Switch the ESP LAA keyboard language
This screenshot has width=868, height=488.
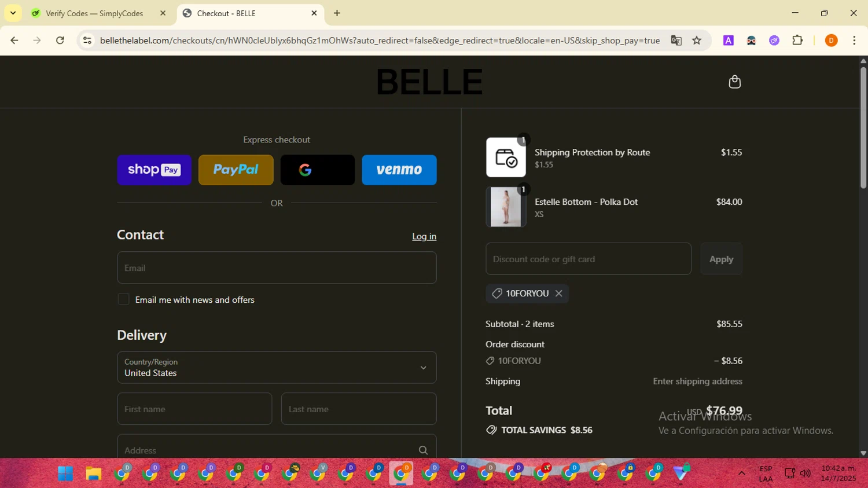click(x=766, y=474)
